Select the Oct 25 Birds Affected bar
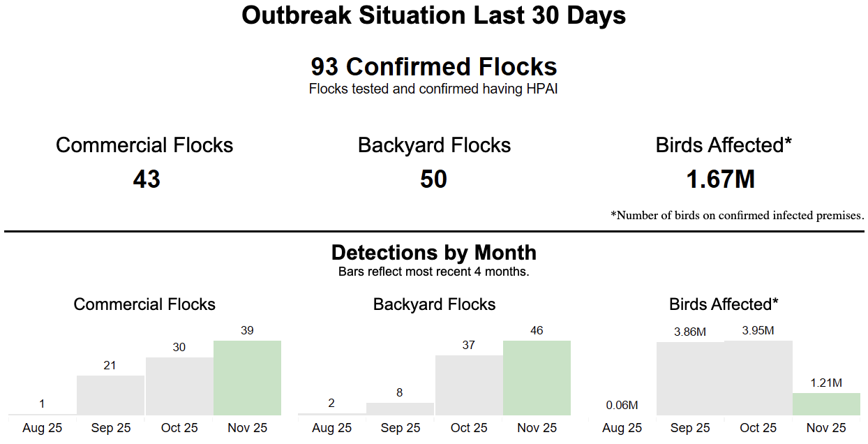The width and height of the screenshot is (868, 444). point(758,378)
